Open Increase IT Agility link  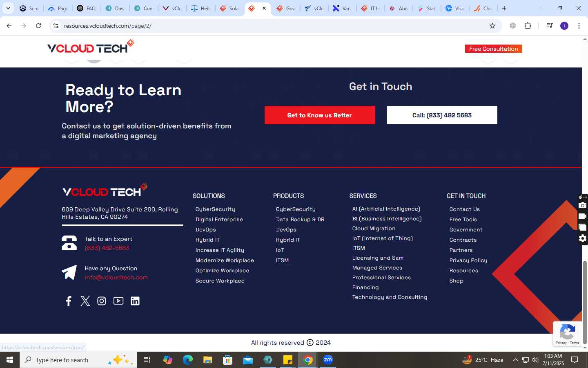pyautogui.click(x=220, y=250)
